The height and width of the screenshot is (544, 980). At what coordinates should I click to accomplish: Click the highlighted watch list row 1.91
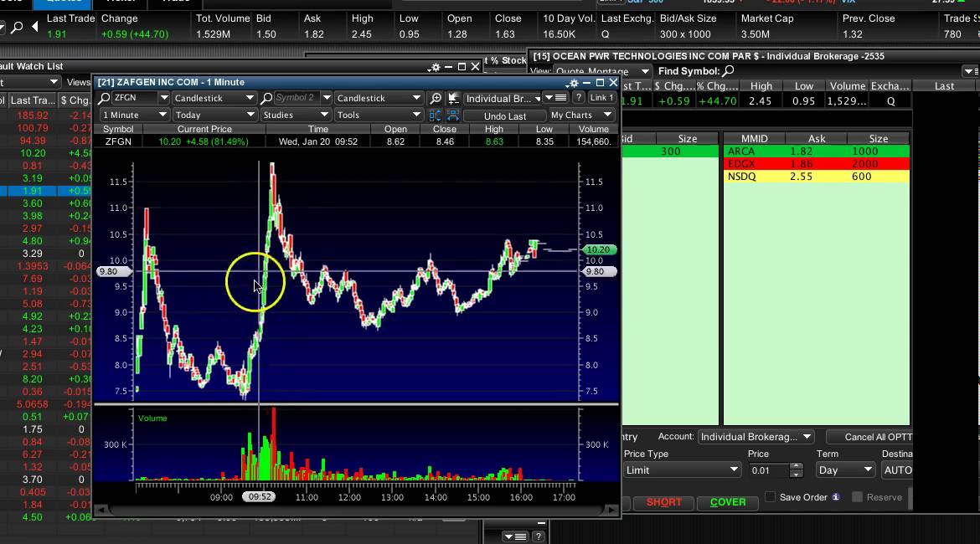[x=46, y=191]
